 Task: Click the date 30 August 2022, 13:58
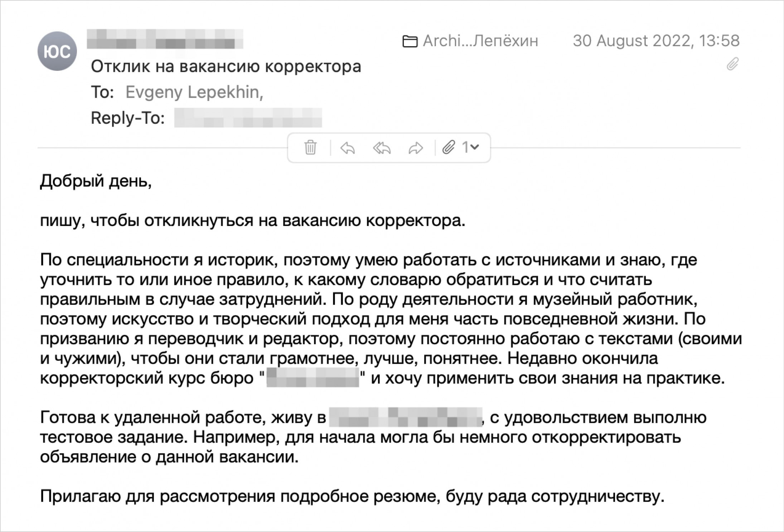click(656, 41)
